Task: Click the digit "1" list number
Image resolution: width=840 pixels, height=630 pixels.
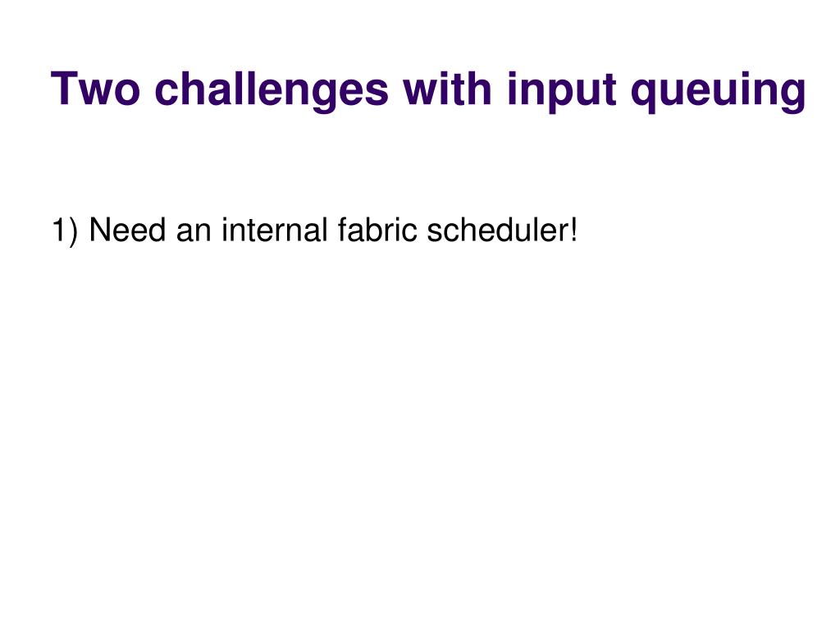Action: [x=58, y=231]
